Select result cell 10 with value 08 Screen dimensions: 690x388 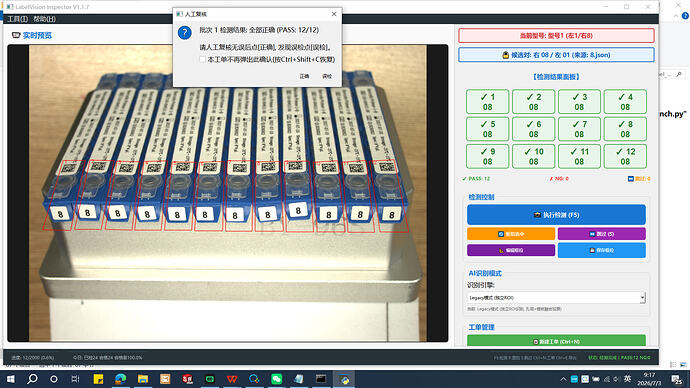coord(533,156)
